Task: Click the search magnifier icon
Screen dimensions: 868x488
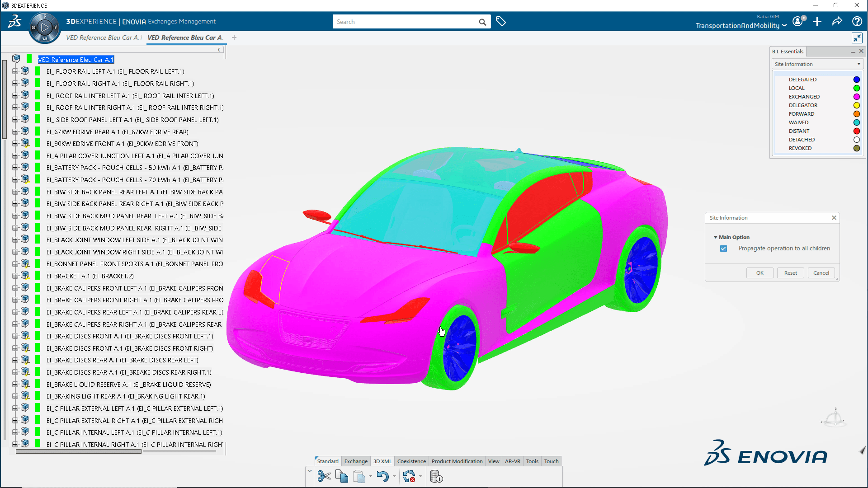Action: click(482, 22)
